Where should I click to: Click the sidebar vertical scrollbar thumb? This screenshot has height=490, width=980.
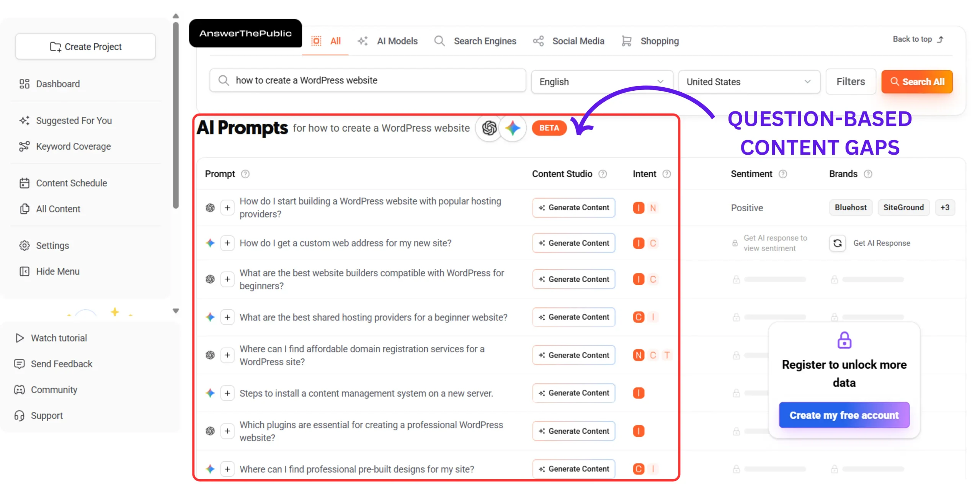pyautogui.click(x=176, y=115)
